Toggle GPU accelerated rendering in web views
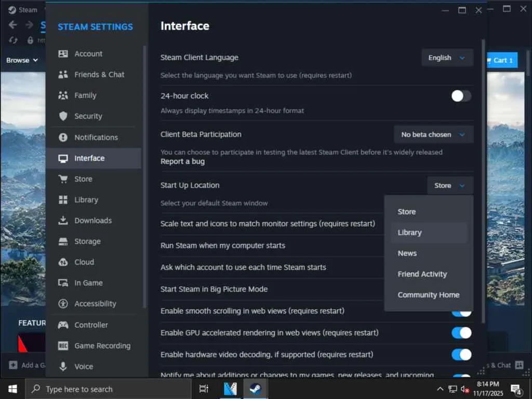532x399 pixels. pos(461,333)
